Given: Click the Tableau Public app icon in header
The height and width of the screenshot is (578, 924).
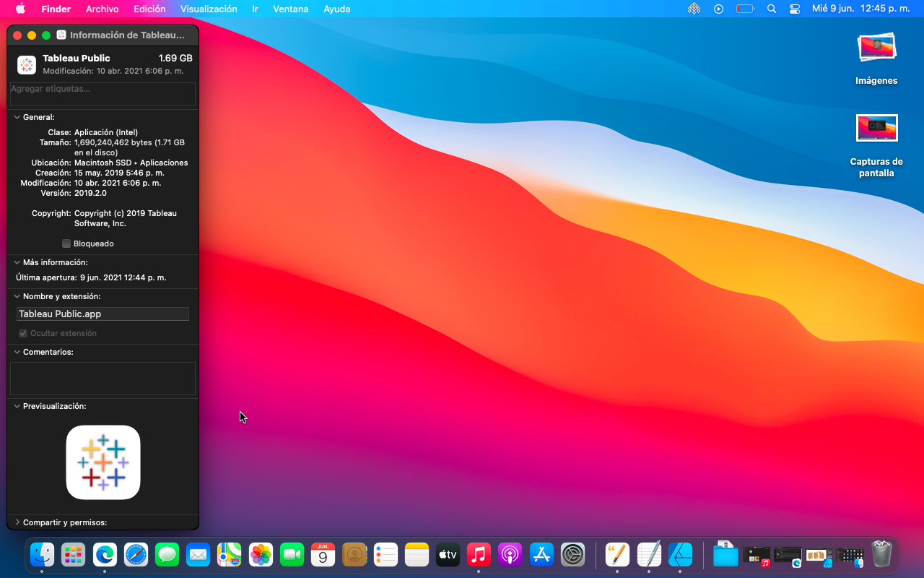Looking at the screenshot, I should coord(27,65).
